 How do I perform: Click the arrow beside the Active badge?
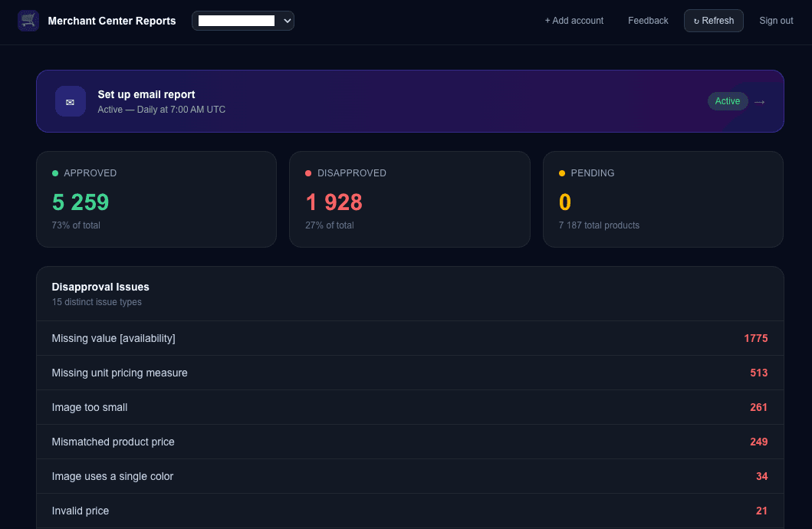tap(759, 100)
